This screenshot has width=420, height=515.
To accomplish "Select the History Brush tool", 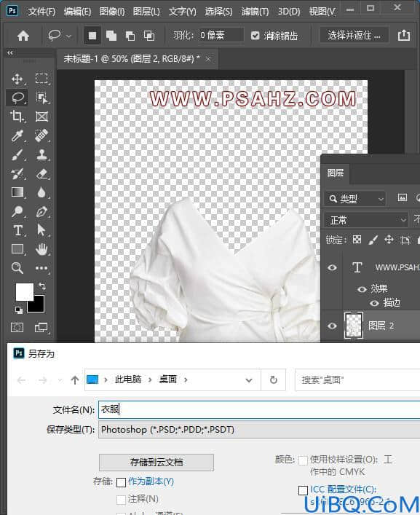I will [x=17, y=173].
